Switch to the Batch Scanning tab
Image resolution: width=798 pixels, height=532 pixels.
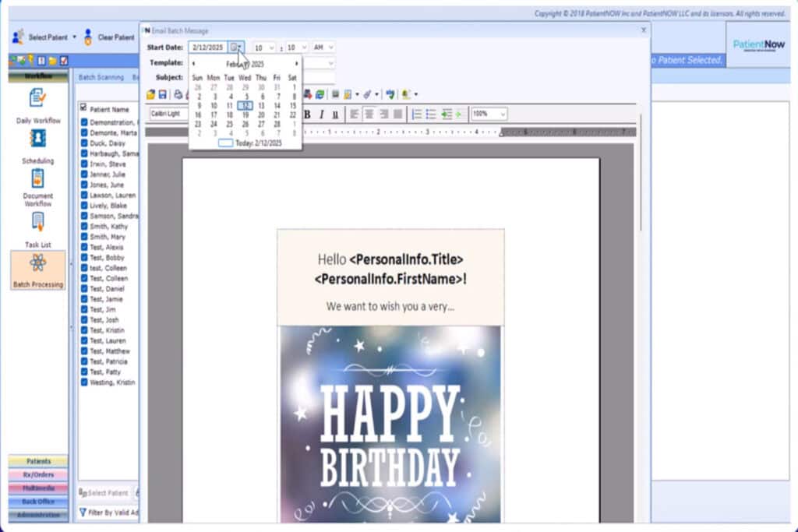point(101,77)
